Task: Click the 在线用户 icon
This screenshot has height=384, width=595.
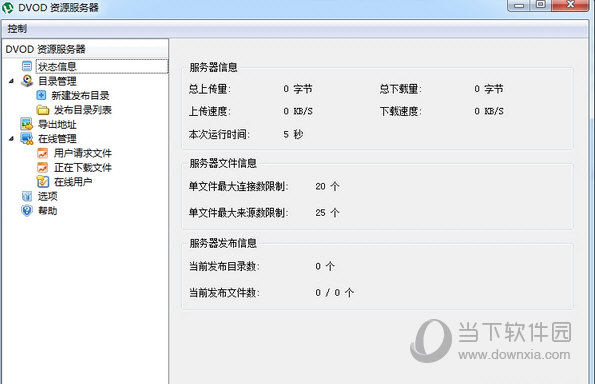Action: click(42, 182)
